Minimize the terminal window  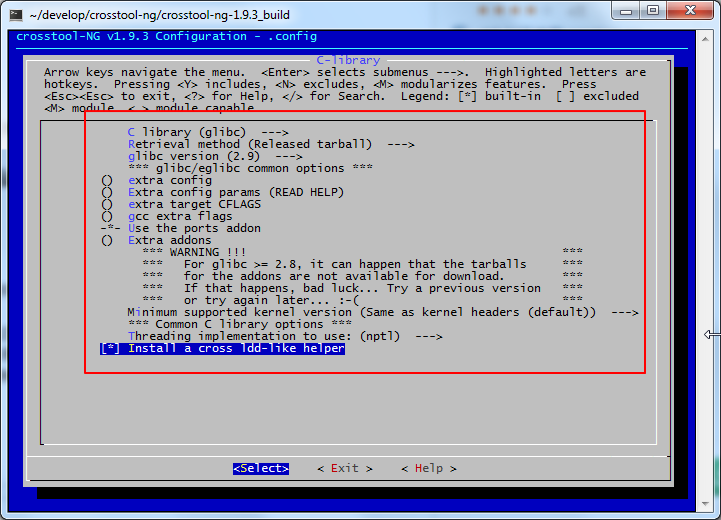[x=626, y=10]
